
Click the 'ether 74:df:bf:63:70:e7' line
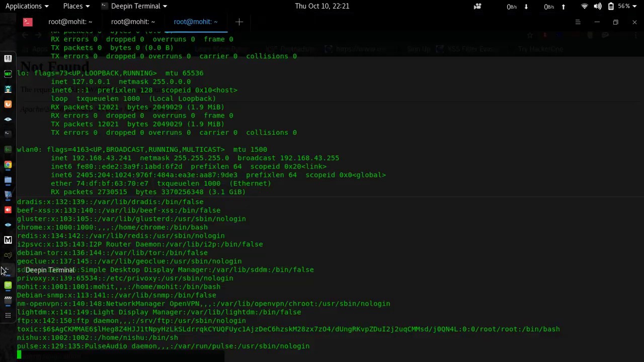(161, 184)
